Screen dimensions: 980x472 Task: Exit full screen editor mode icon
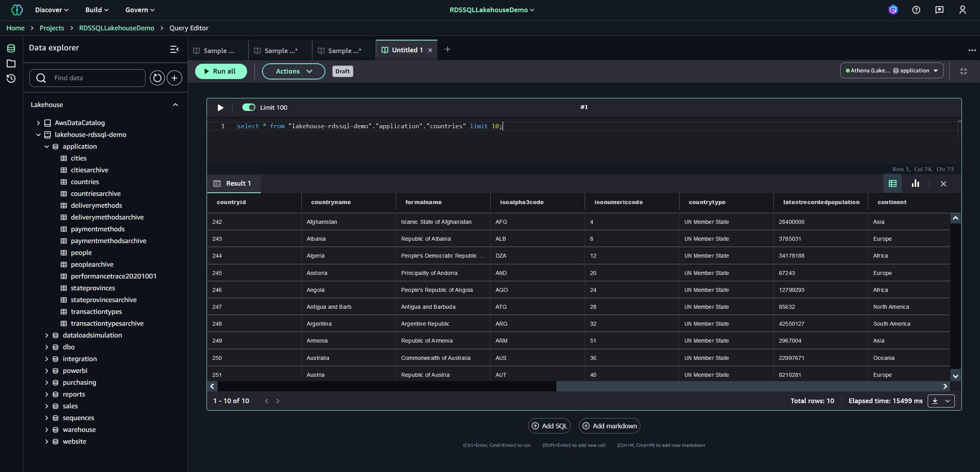click(x=963, y=71)
